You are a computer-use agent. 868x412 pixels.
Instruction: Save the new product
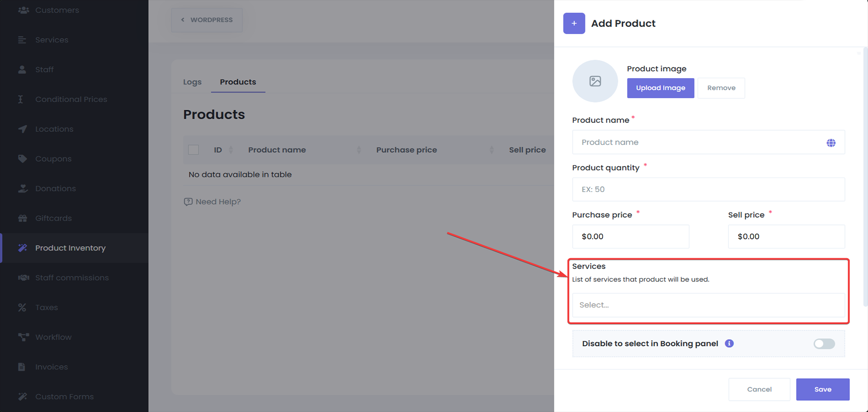tap(822, 389)
